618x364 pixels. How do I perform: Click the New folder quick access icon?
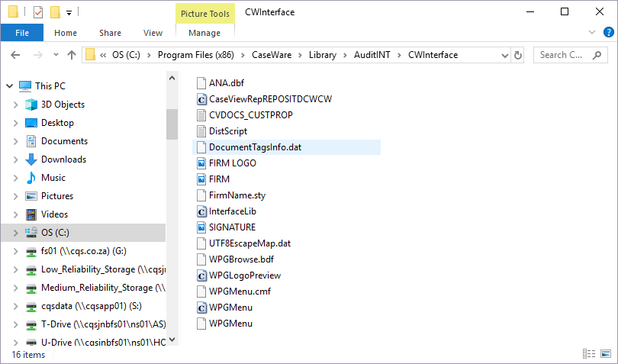(55, 12)
